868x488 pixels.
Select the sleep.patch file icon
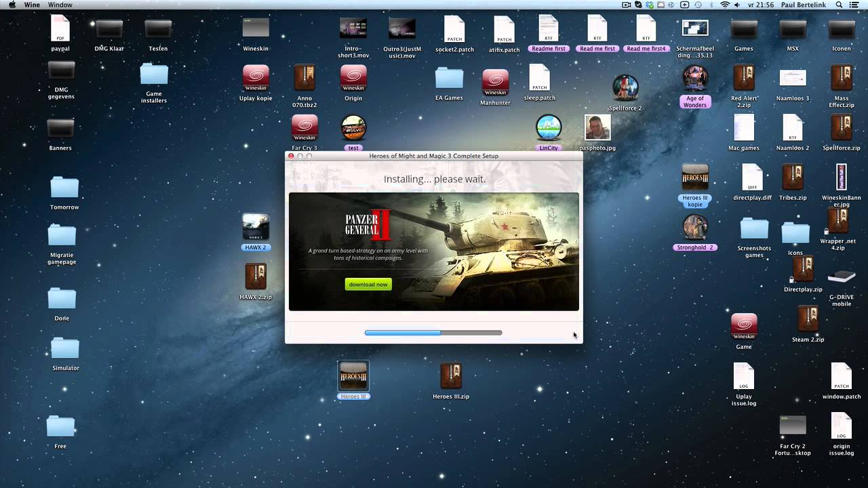pyautogui.click(x=540, y=78)
